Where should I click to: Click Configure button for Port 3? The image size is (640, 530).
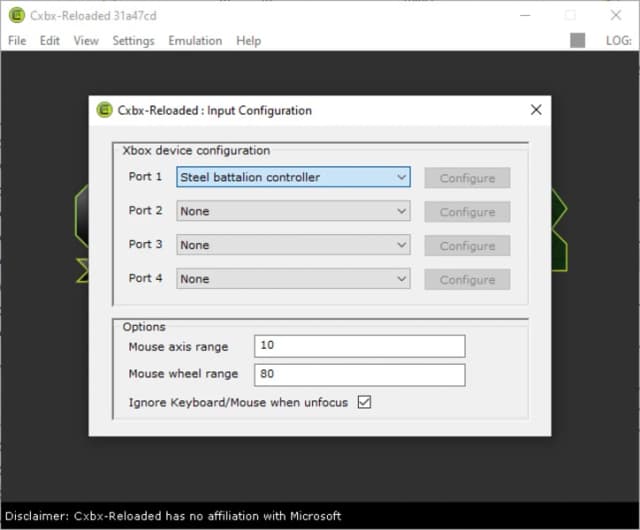467,246
